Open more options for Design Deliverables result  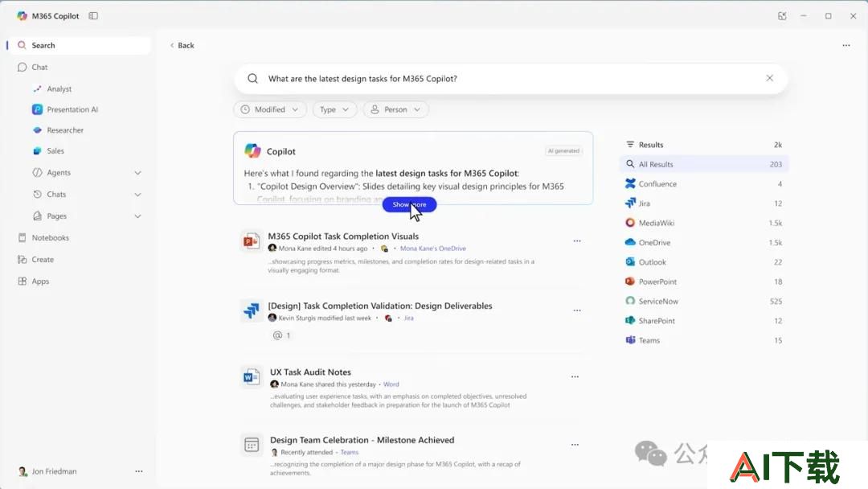click(x=577, y=310)
